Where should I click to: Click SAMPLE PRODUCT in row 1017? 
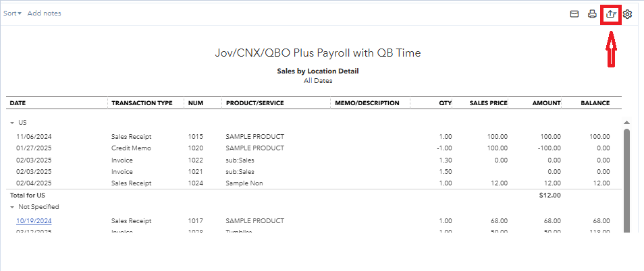(255, 221)
